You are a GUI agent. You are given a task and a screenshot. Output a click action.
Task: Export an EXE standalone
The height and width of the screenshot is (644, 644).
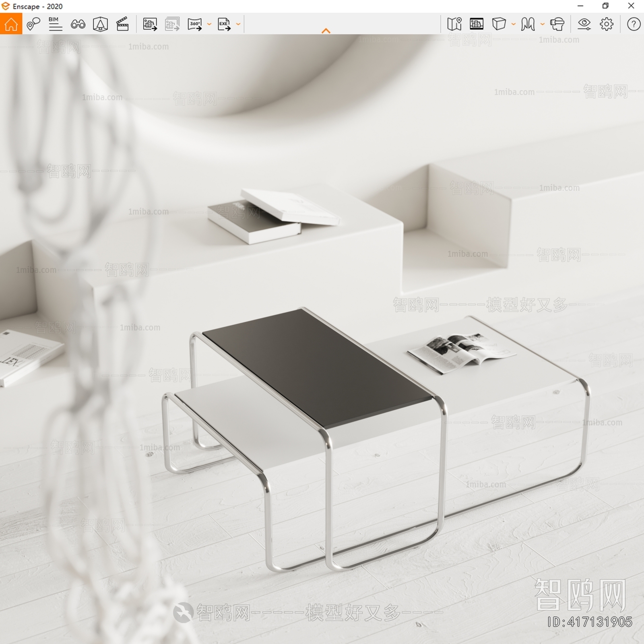pyautogui.click(x=224, y=24)
